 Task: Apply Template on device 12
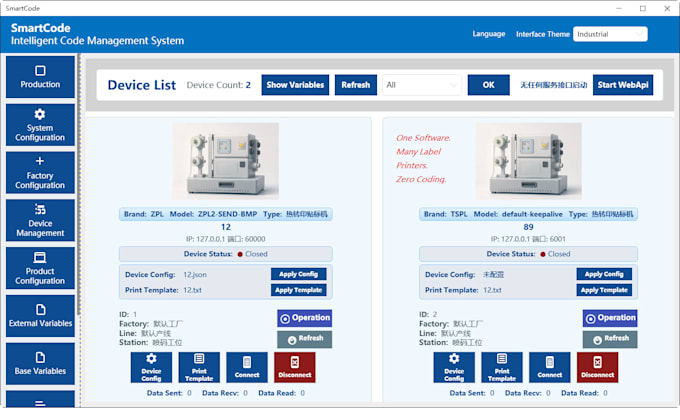pos(299,290)
